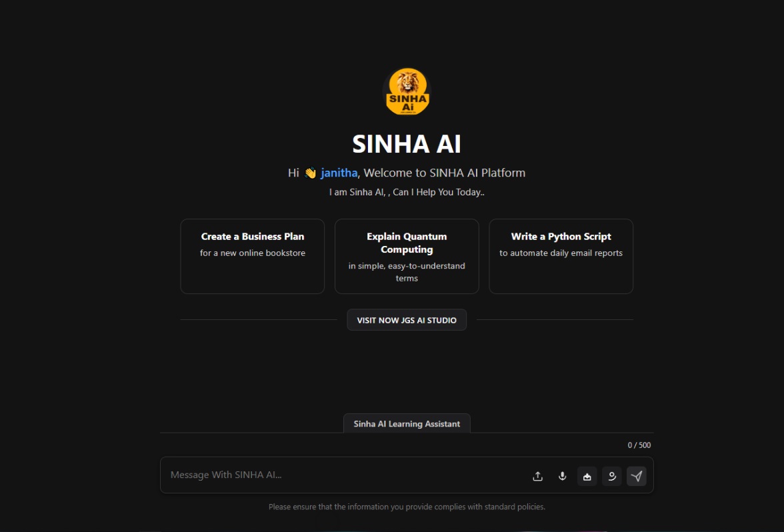The image size is (784, 532).
Task: Choose the Explain Quantum Computing suggestion
Action: point(407,256)
